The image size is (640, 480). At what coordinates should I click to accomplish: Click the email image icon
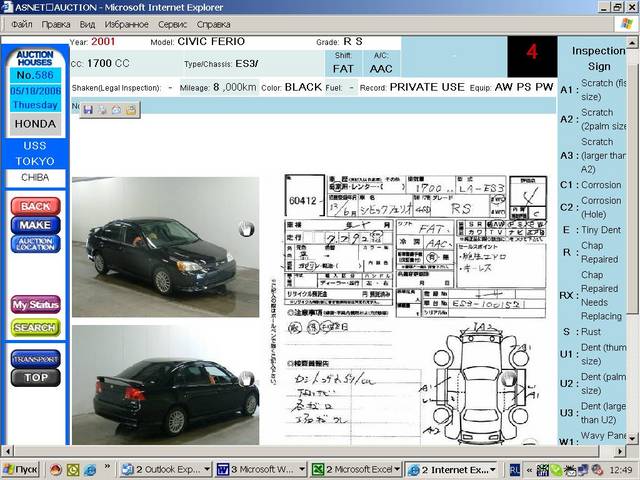point(116,110)
